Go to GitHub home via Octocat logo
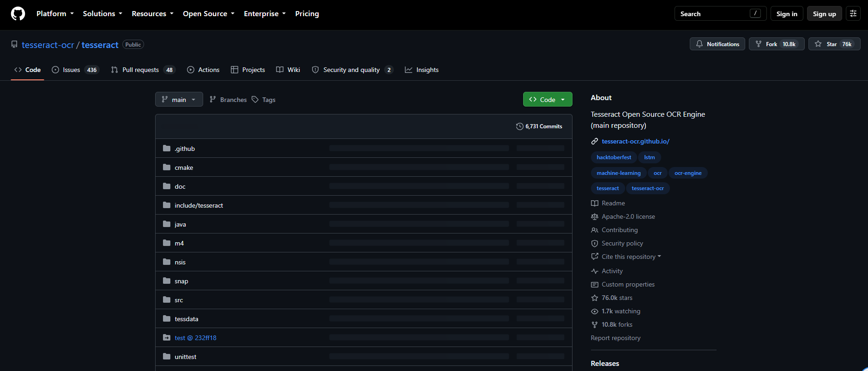 click(18, 14)
